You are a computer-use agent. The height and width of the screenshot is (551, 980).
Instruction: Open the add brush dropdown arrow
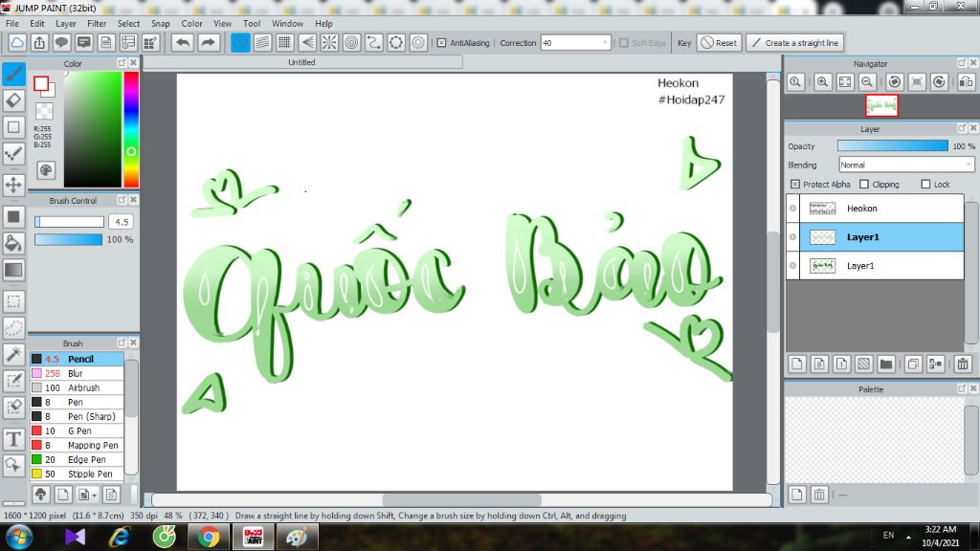click(94, 496)
